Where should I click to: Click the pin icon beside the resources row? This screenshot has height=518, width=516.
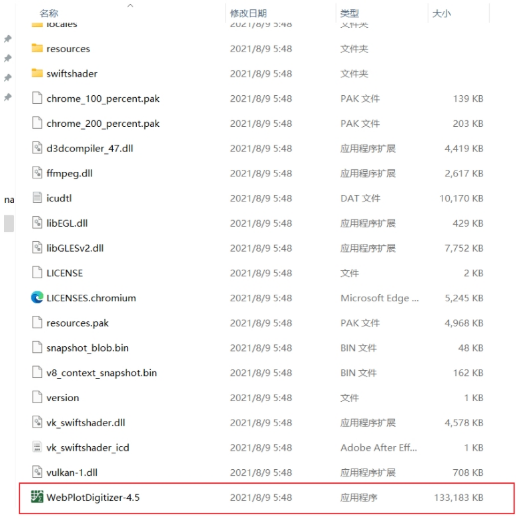pyautogui.click(x=8, y=39)
